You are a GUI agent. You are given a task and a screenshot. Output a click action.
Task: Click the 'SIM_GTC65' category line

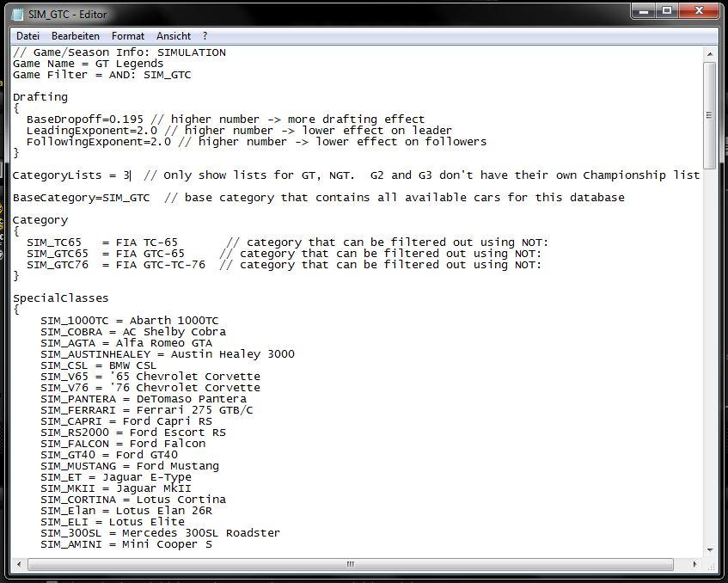[x=284, y=253]
